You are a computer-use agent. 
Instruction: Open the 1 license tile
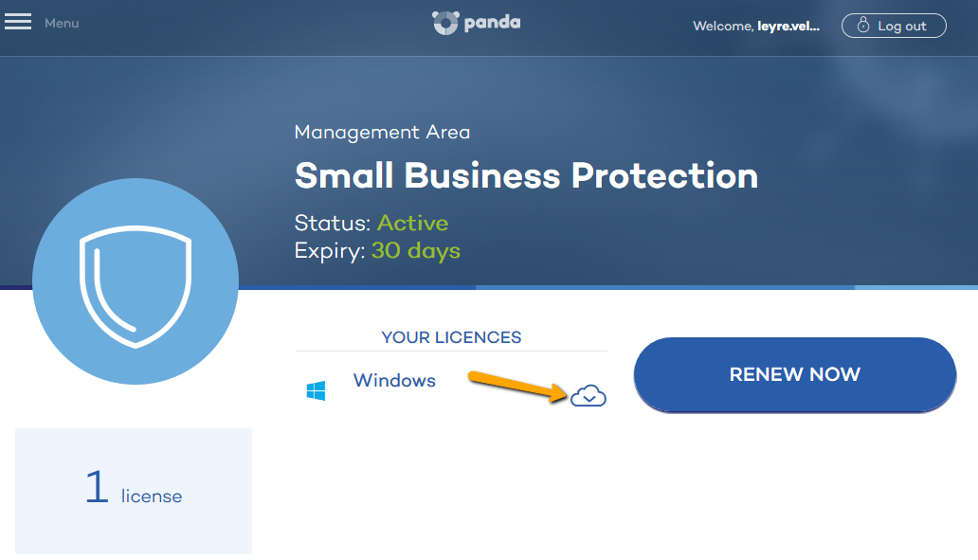click(x=134, y=491)
